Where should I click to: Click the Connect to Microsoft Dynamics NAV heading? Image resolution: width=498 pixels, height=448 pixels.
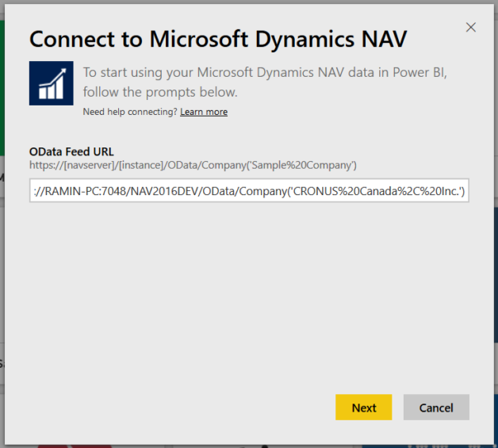click(x=218, y=40)
